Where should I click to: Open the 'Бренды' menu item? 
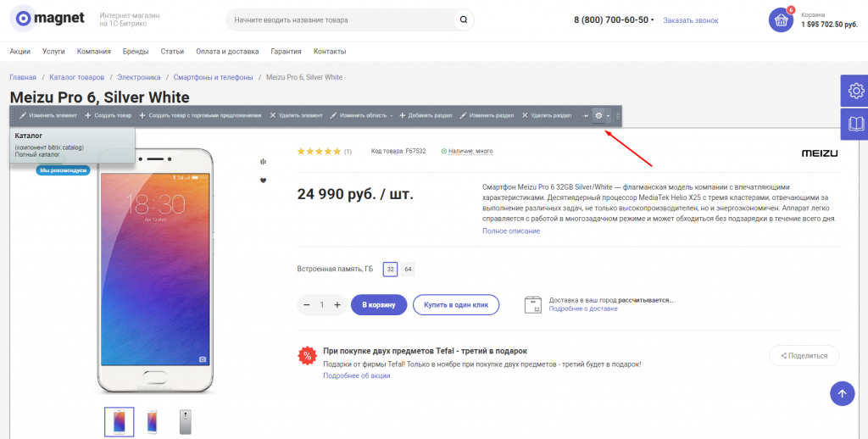[x=136, y=52]
